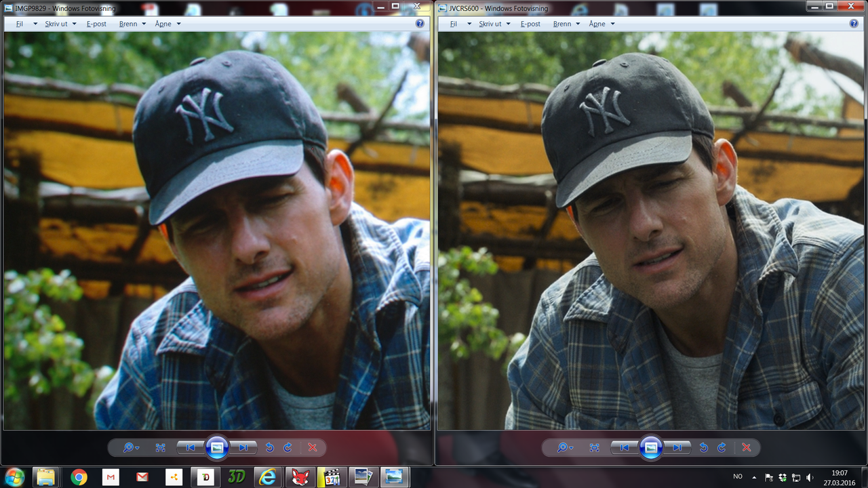
Task: Launch Google Chrome from taskbar
Action: click(79, 477)
